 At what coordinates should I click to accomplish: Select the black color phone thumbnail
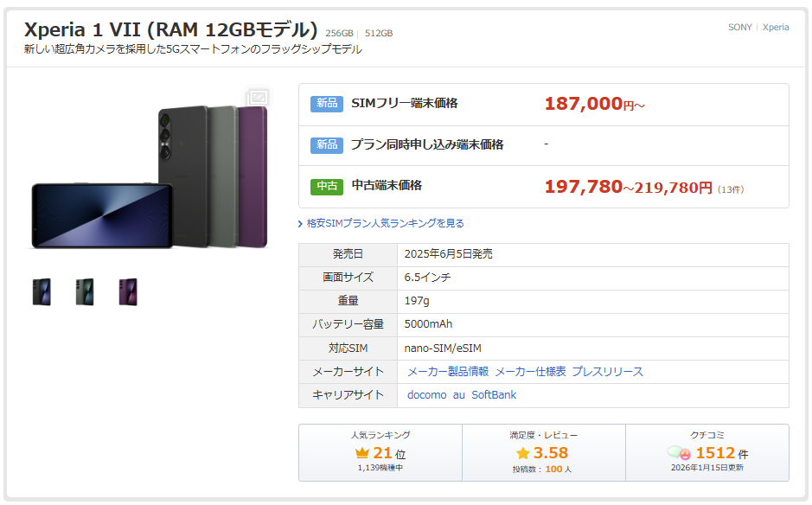point(42,292)
